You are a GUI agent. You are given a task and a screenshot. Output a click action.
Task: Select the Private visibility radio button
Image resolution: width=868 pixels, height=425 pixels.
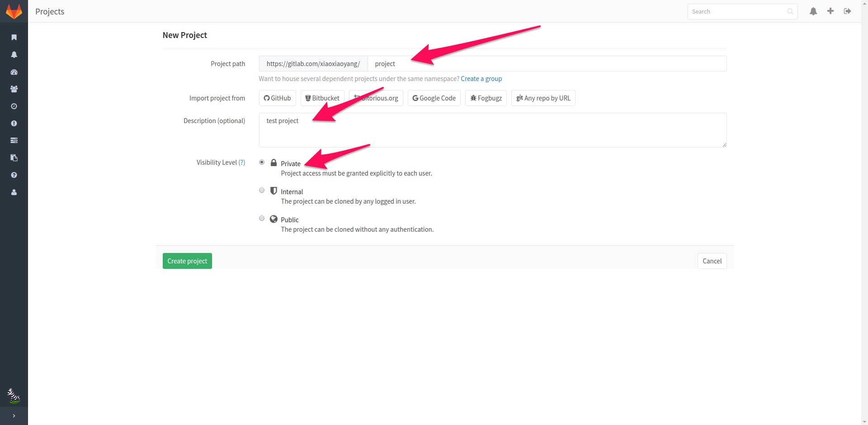(x=262, y=162)
